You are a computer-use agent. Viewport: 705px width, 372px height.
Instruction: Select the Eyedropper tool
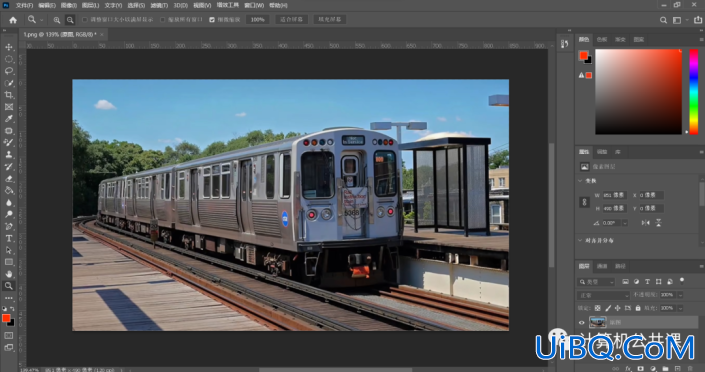tap(9, 119)
